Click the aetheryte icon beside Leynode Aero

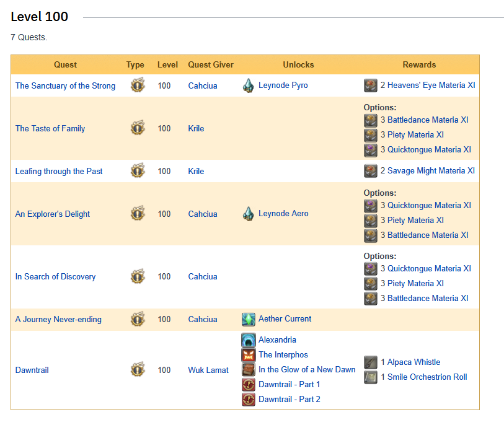pyautogui.click(x=248, y=214)
